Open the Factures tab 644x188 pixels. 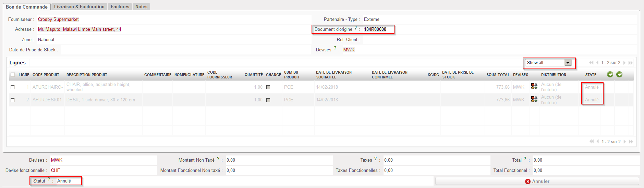(x=120, y=7)
